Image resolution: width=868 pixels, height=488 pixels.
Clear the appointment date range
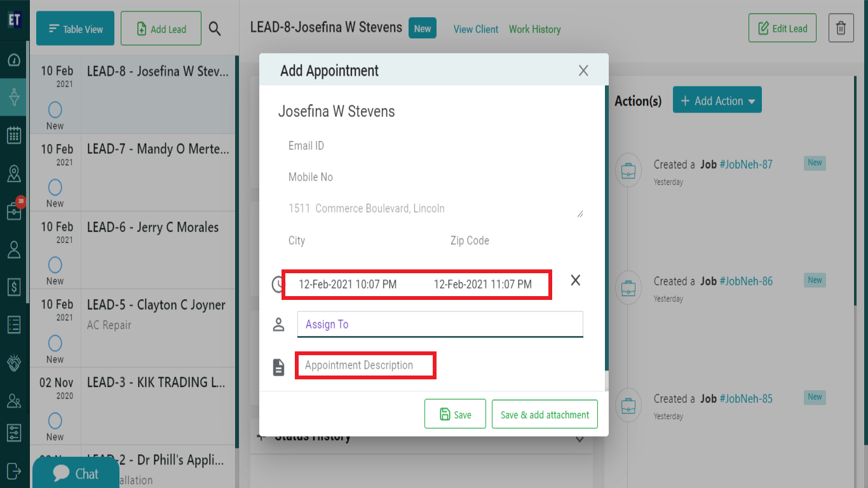(x=575, y=280)
